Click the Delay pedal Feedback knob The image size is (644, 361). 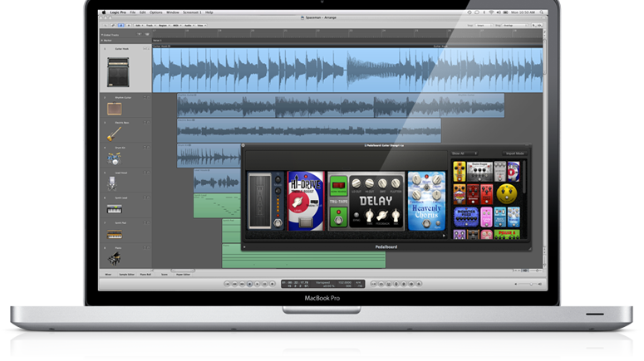382,215
